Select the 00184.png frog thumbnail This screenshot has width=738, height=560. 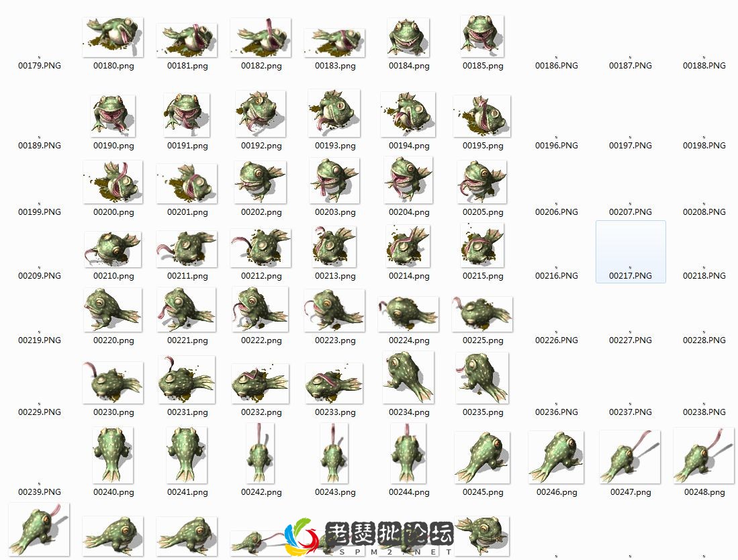[x=408, y=37]
